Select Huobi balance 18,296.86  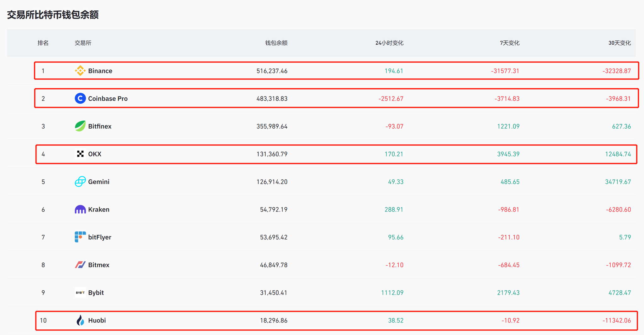click(x=274, y=321)
